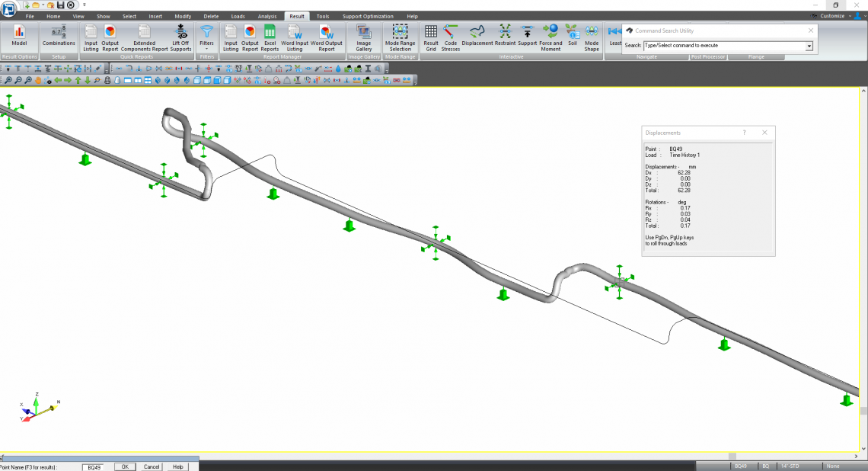Screen dimensions: 868x471
Task: Open the Support Optimization tab
Action: pyautogui.click(x=368, y=16)
